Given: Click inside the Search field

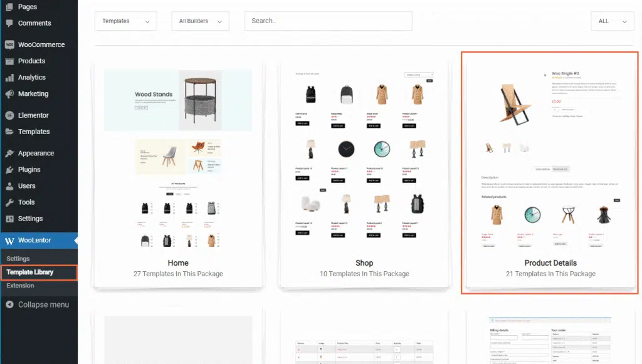Looking at the screenshot, I should (327, 21).
